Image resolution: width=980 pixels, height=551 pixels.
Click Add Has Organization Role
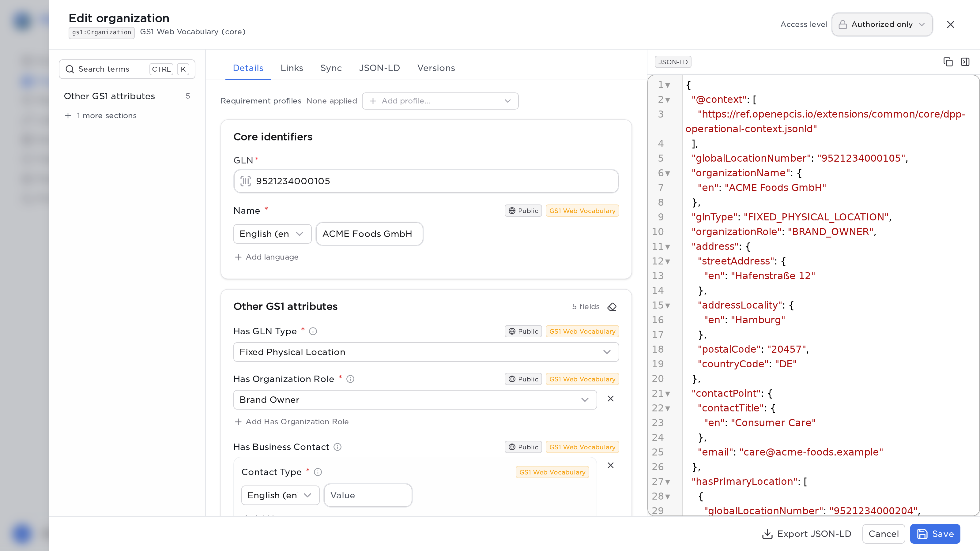pyautogui.click(x=292, y=422)
